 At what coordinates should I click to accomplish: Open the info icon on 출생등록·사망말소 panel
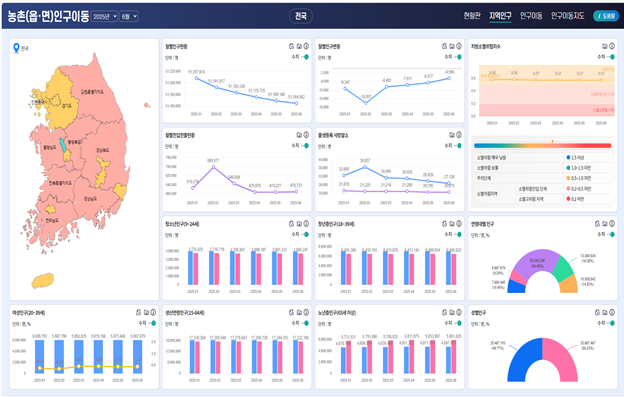(459, 135)
